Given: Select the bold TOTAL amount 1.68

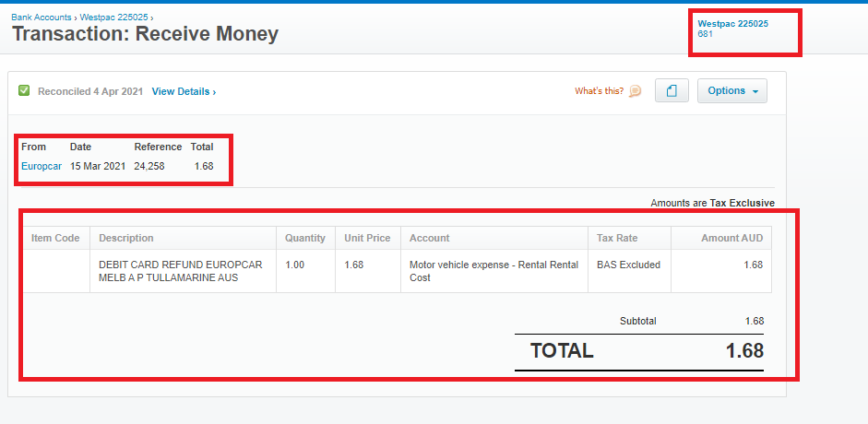Looking at the screenshot, I should point(745,350).
